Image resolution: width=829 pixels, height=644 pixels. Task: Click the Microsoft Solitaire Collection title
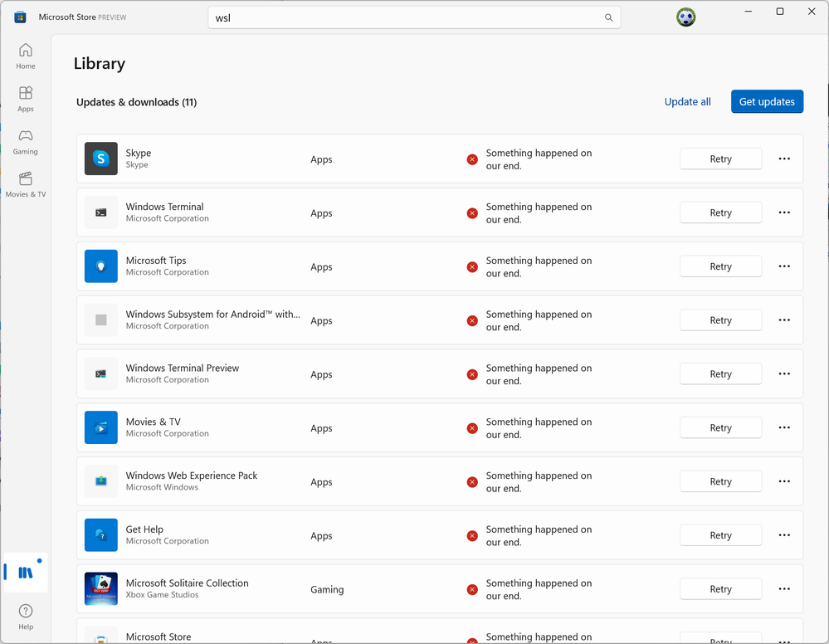coord(188,583)
